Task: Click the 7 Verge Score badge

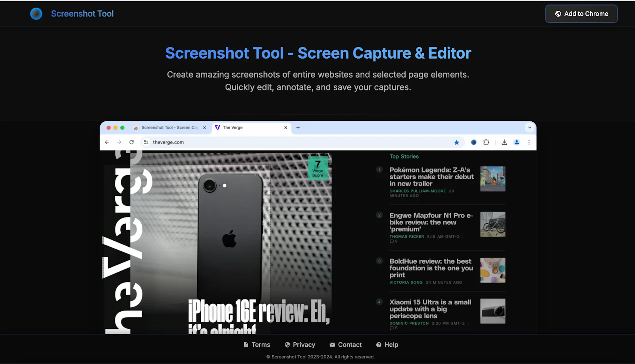Action: tap(317, 169)
